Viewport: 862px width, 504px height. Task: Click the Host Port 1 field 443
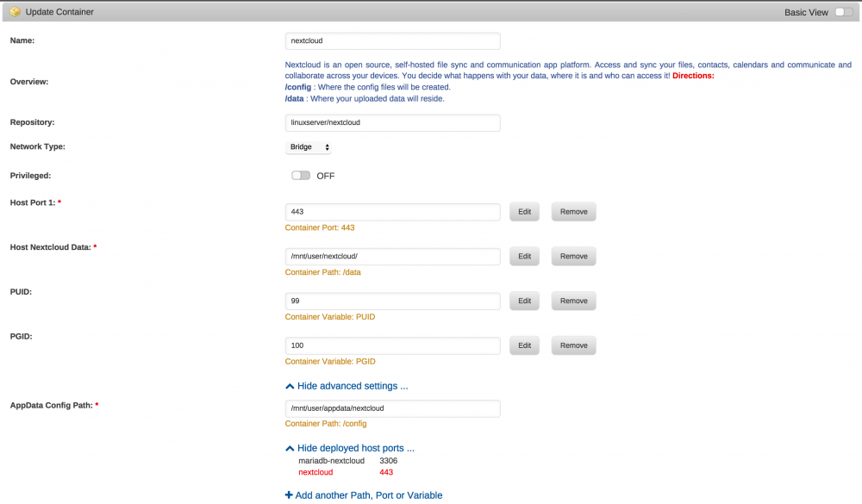point(392,212)
